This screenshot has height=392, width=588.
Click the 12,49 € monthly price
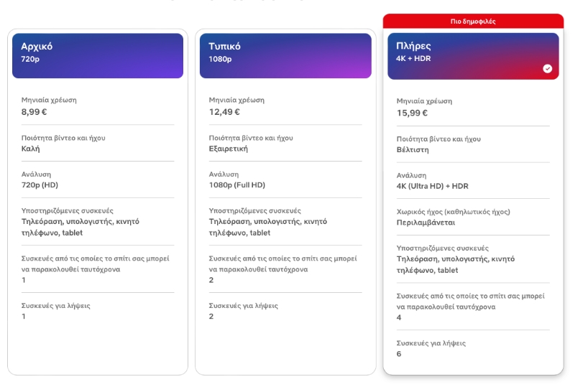pyautogui.click(x=224, y=112)
